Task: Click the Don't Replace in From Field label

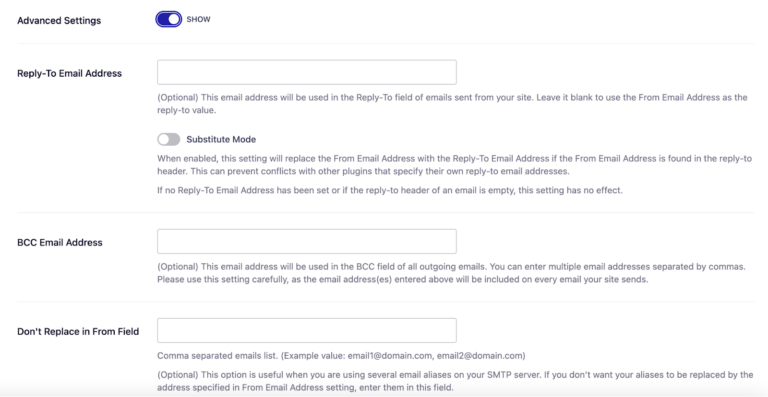Action: coord(78,331)
